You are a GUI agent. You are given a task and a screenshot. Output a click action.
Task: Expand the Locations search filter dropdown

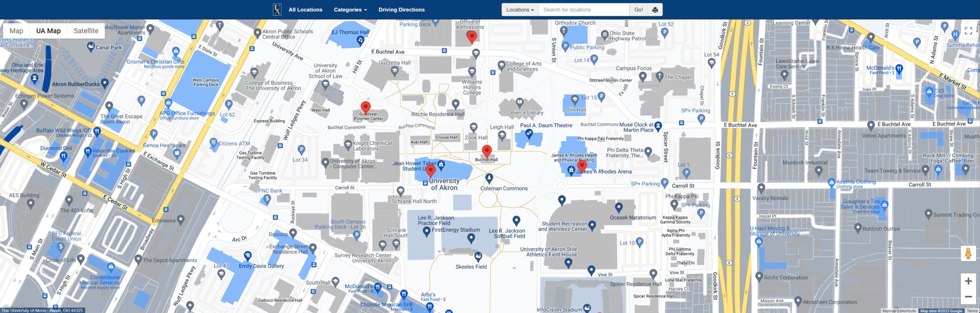(x=520, y=10)
